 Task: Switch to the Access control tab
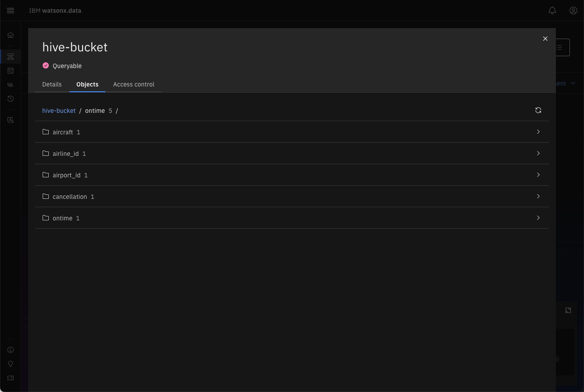click(134, 84)
